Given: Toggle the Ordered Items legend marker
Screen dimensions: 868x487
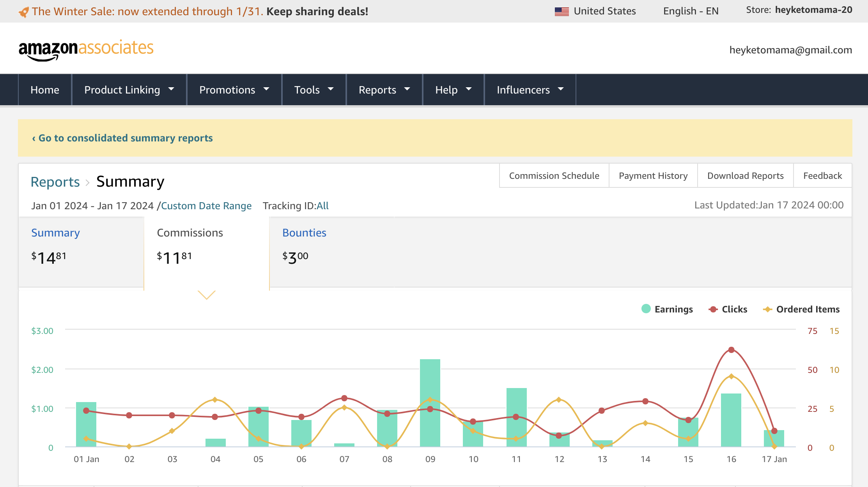Looking at the screenshot, I should (x=767, y=309).
